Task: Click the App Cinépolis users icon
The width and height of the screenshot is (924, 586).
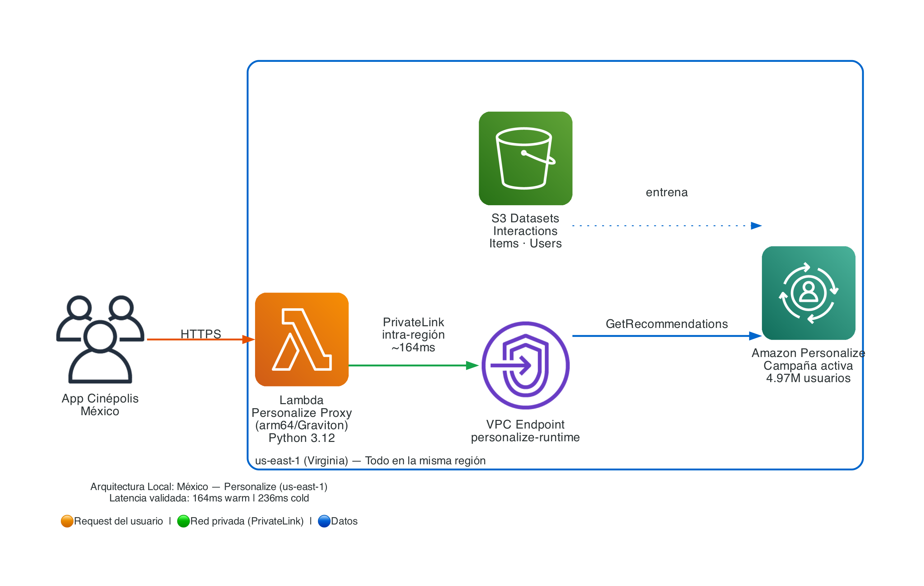Action: pos(100,339)
